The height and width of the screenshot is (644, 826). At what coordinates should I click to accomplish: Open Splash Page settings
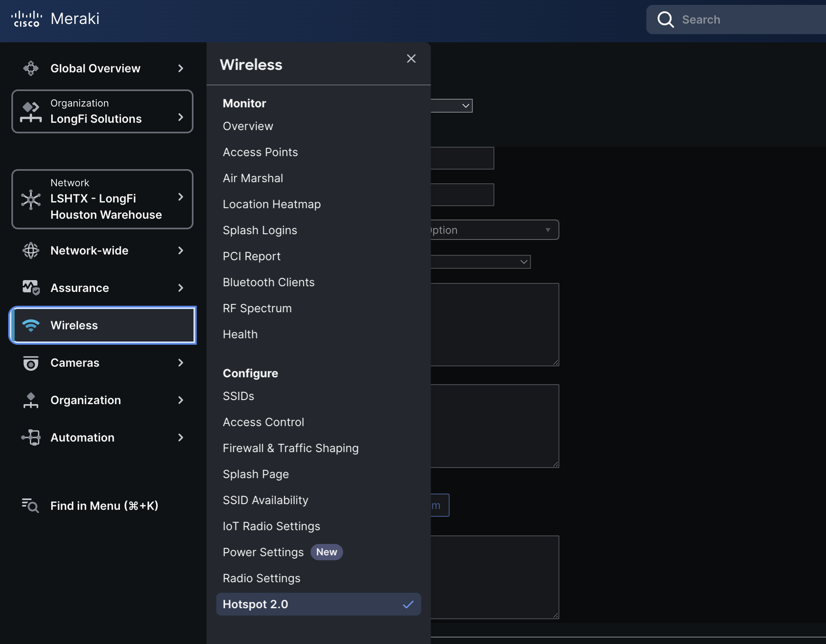(x=256, y=474)
